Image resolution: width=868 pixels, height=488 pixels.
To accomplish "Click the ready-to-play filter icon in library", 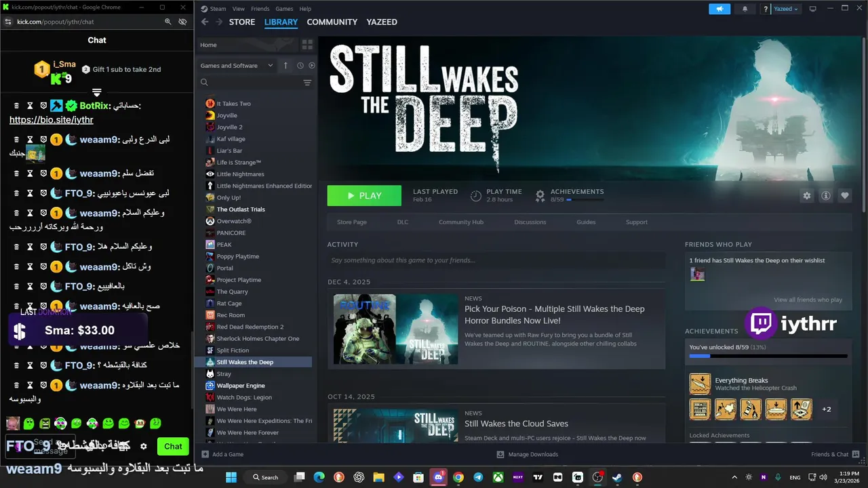I will (312, 66).
